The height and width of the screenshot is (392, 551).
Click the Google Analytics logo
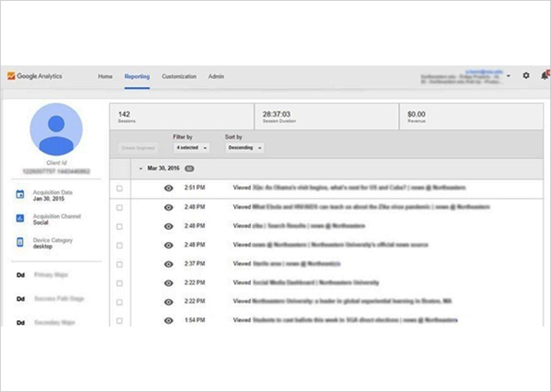34,77
